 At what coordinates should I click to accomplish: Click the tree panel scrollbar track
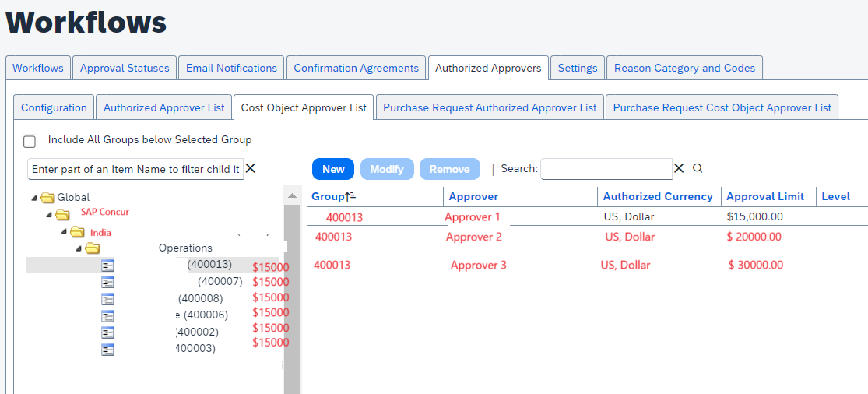point(292,299)
